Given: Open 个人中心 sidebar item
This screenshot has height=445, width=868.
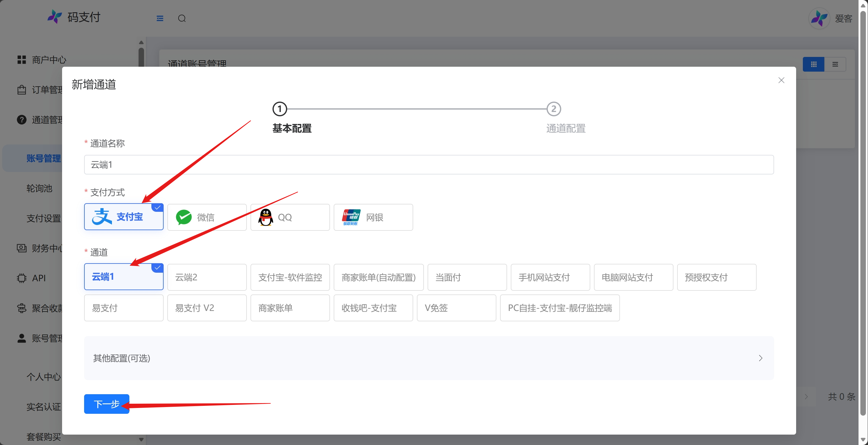Looking at the screenshot, I should tap(44, 376).
